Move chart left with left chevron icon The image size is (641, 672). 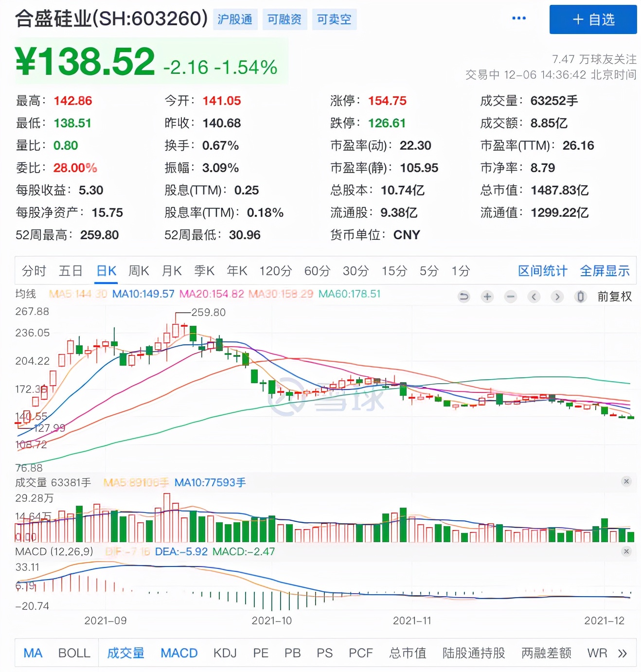[x=534, y=296]
